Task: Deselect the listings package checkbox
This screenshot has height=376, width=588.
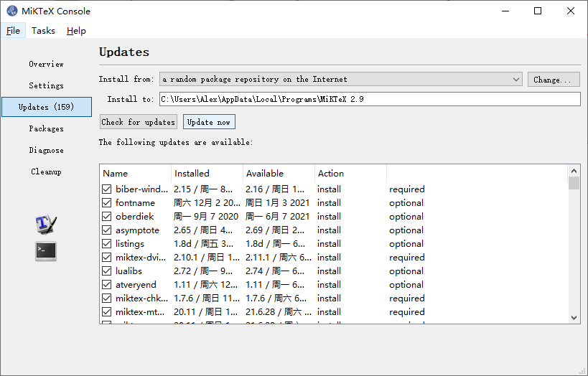Action: 106,244
